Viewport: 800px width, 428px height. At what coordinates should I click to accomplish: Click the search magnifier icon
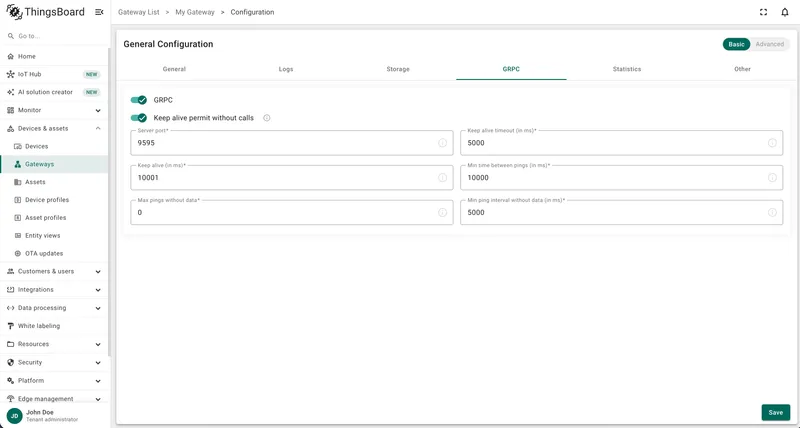tap(11, 36)
